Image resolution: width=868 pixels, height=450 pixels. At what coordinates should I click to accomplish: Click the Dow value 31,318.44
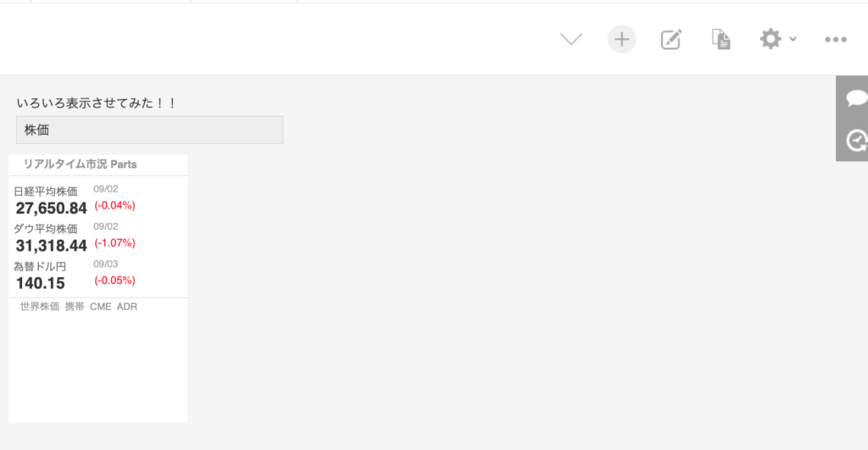tap(51, 246)
